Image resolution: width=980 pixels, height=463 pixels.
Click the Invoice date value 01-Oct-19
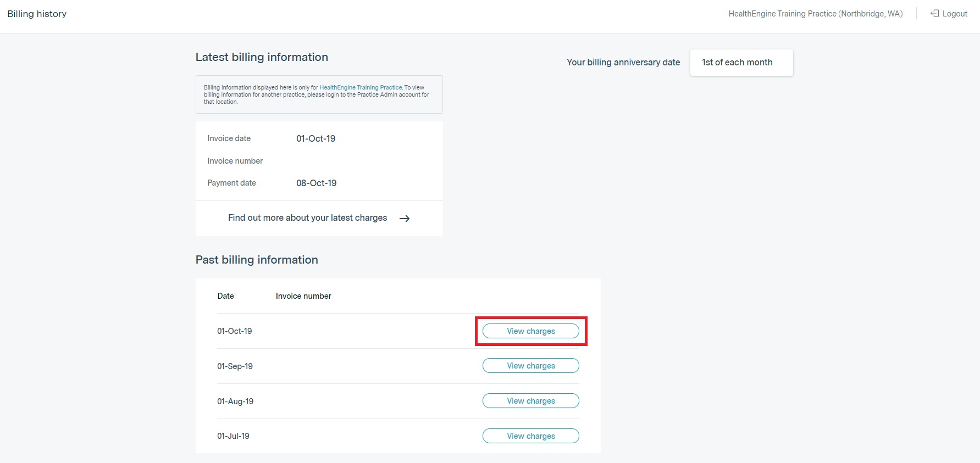pyautogui.click(x=316, y=139)
